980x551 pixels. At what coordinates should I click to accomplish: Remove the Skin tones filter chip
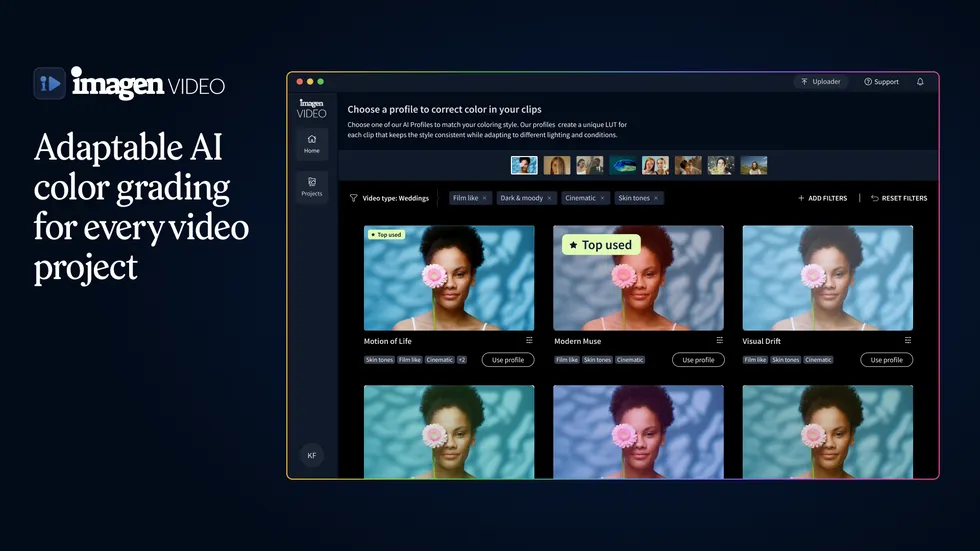[x=656, y=198]
